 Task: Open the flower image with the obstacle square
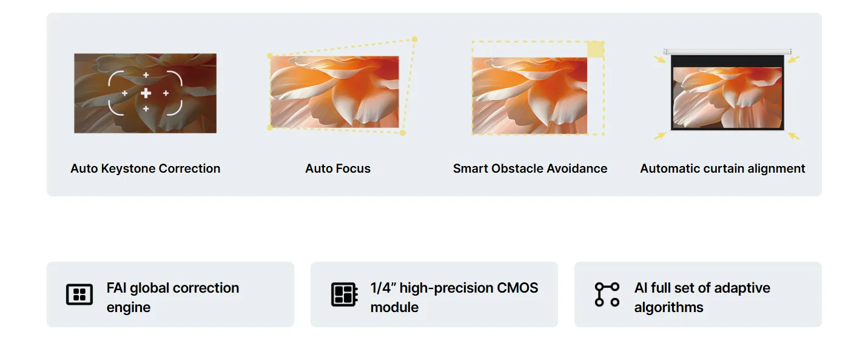[530, 96]
